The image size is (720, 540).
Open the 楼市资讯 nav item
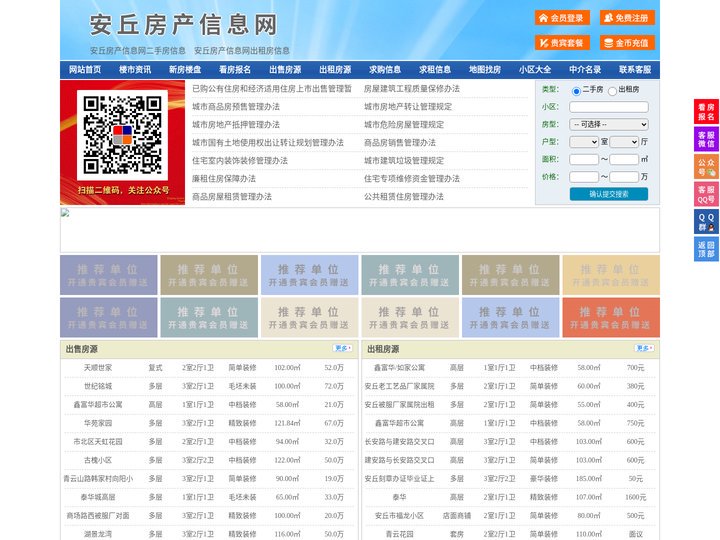(x=135, y=70)
